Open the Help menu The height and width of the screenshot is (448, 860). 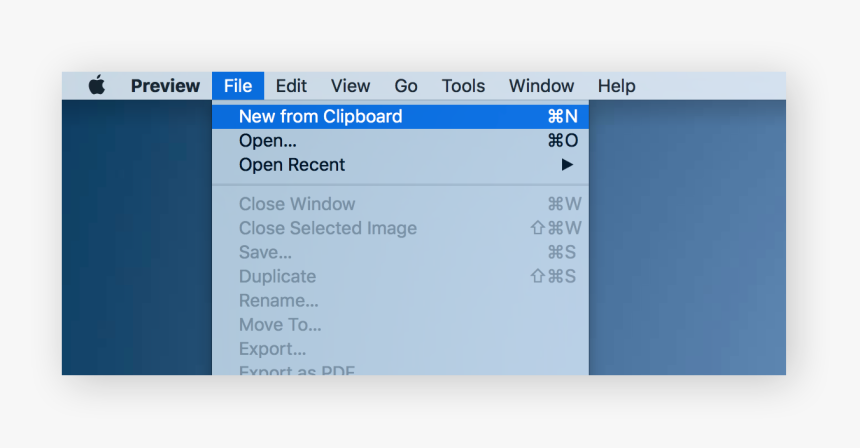616,86
